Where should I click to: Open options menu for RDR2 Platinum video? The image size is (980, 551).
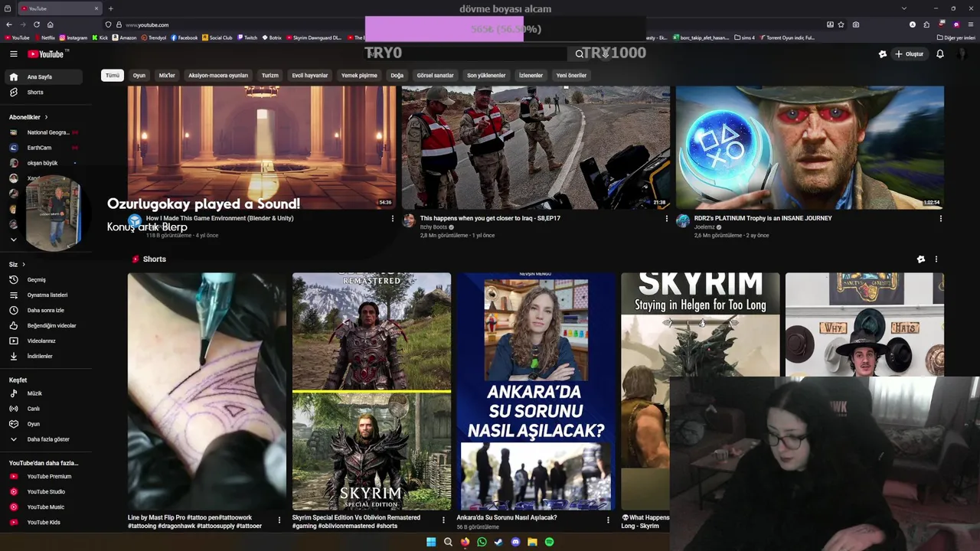coord(940,218)
